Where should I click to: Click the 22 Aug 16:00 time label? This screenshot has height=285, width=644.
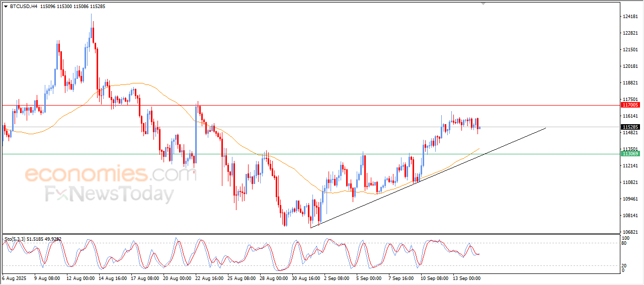[x=209, y=277]
